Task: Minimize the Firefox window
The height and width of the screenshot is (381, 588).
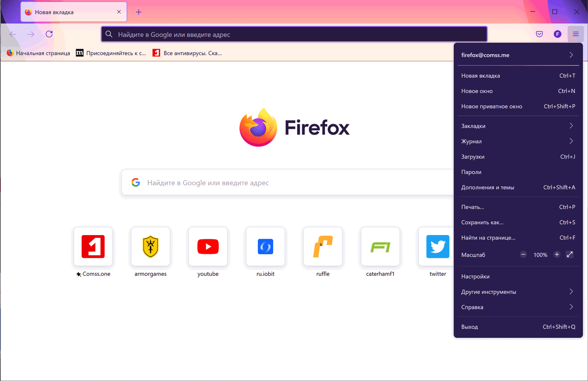Action: [x=533, y=12]
